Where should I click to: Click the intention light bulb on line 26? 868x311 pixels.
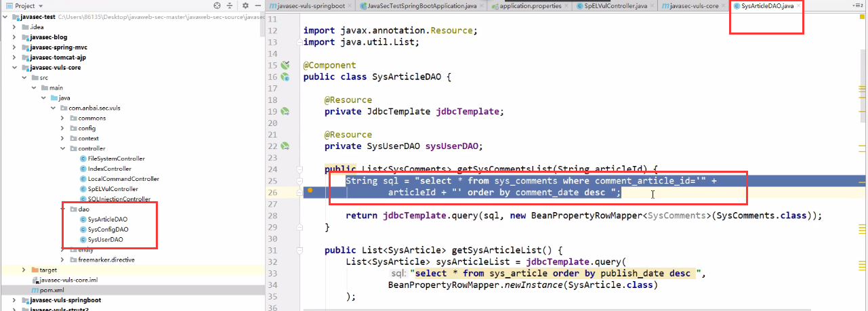point(310,191)
